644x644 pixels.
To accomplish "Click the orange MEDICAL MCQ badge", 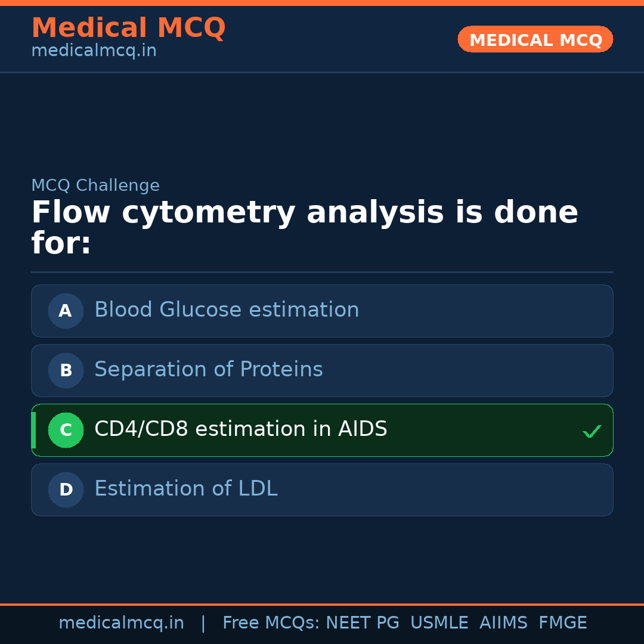I will coord(535,39).
